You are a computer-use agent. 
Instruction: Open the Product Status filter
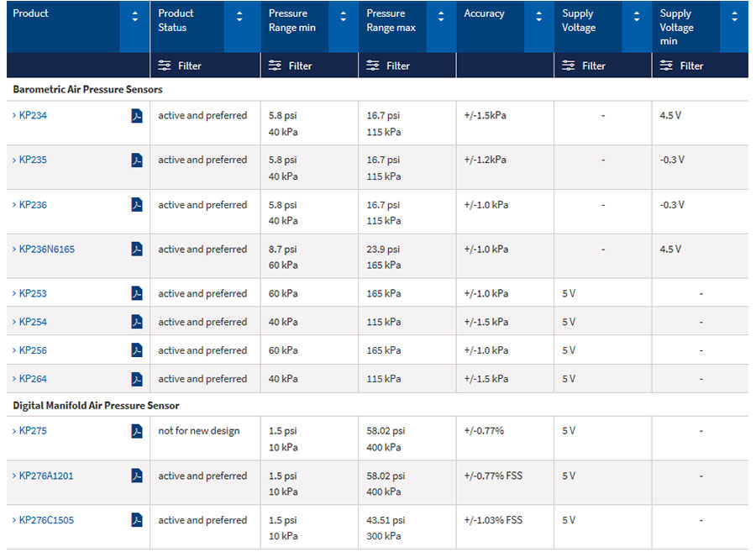(x=180, y=66)
